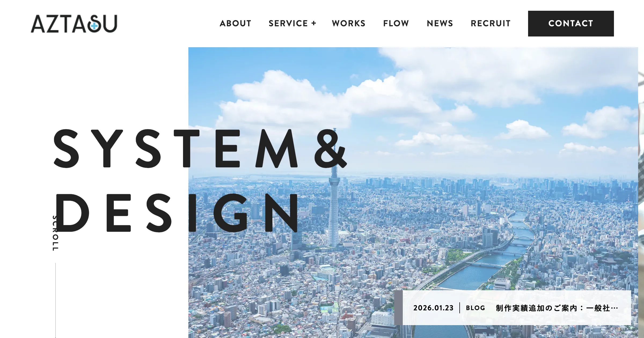Expand the SERVICE plus sign
Screen dimensions: 644x338
(x=314, y=23)
